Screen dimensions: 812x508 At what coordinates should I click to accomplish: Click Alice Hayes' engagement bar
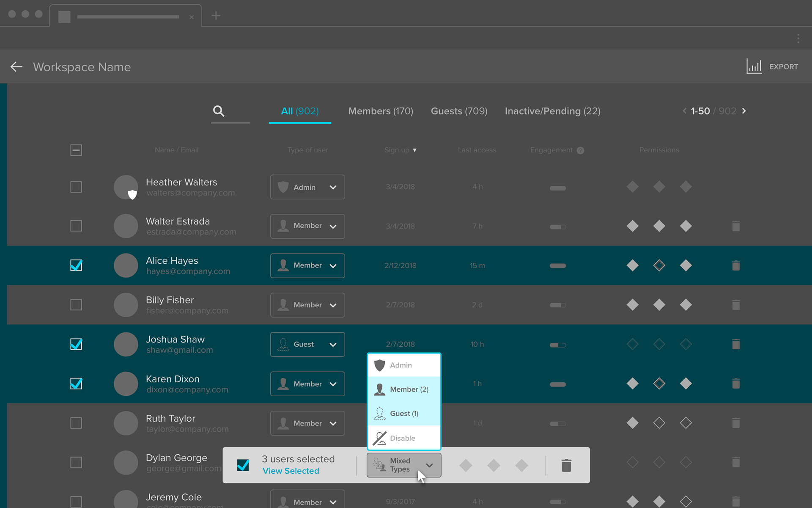click(558, 266)
